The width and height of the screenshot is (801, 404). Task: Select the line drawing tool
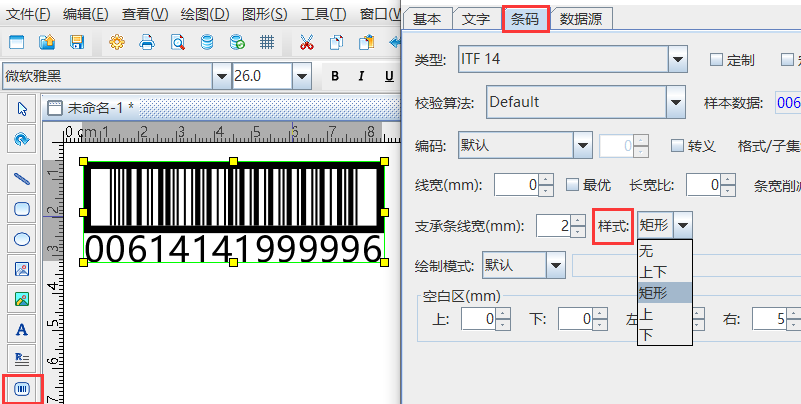[x=22, y=179]
